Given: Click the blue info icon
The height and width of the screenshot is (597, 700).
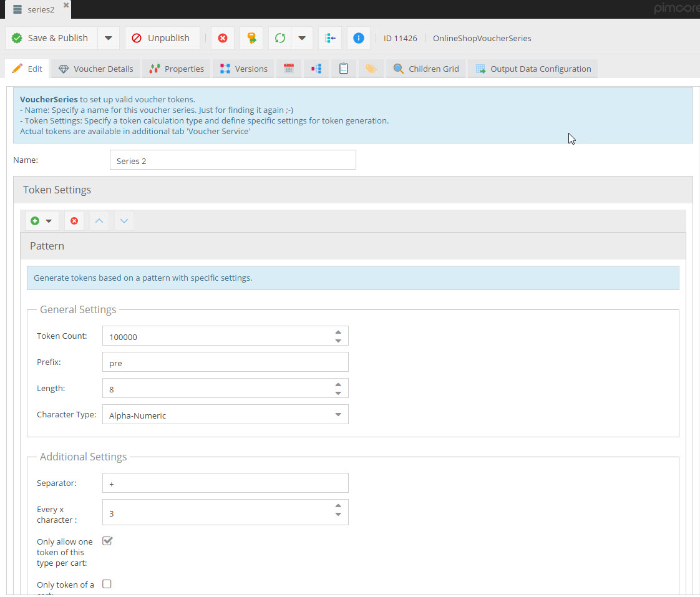Looking at the screenshot, I should 358,38.
